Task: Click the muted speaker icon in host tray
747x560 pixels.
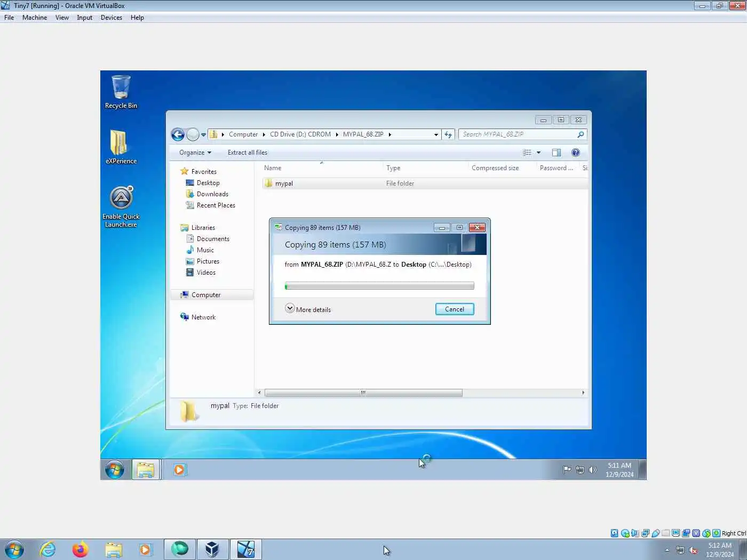Action: (693, 550)
